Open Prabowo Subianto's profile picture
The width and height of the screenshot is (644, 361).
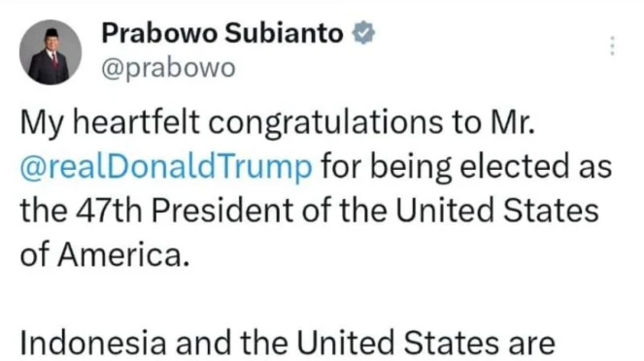point(51,52)
